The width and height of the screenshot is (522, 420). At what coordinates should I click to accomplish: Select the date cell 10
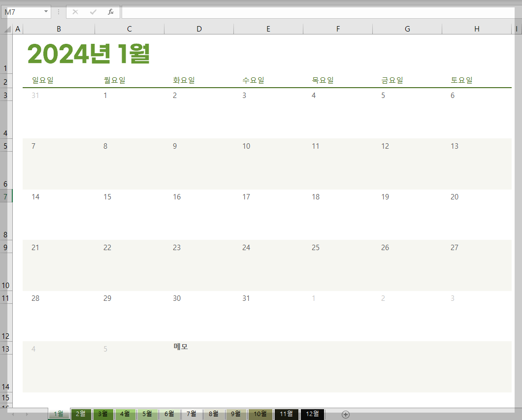(x=246, y=146)
